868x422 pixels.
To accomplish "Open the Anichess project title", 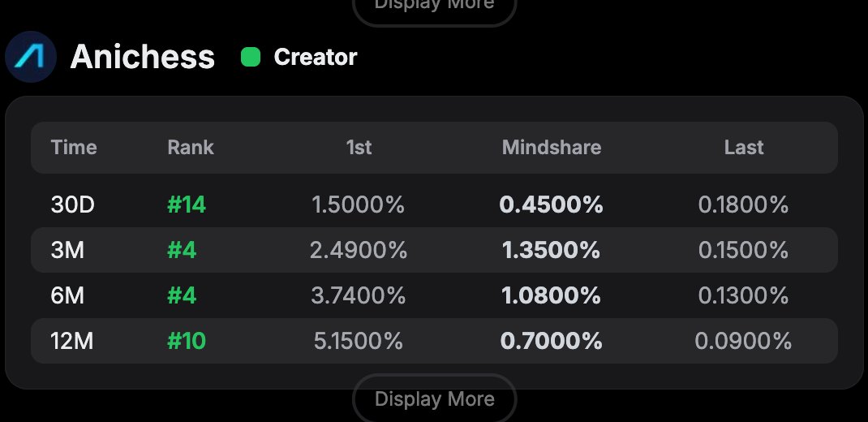I will coord(143,57).
